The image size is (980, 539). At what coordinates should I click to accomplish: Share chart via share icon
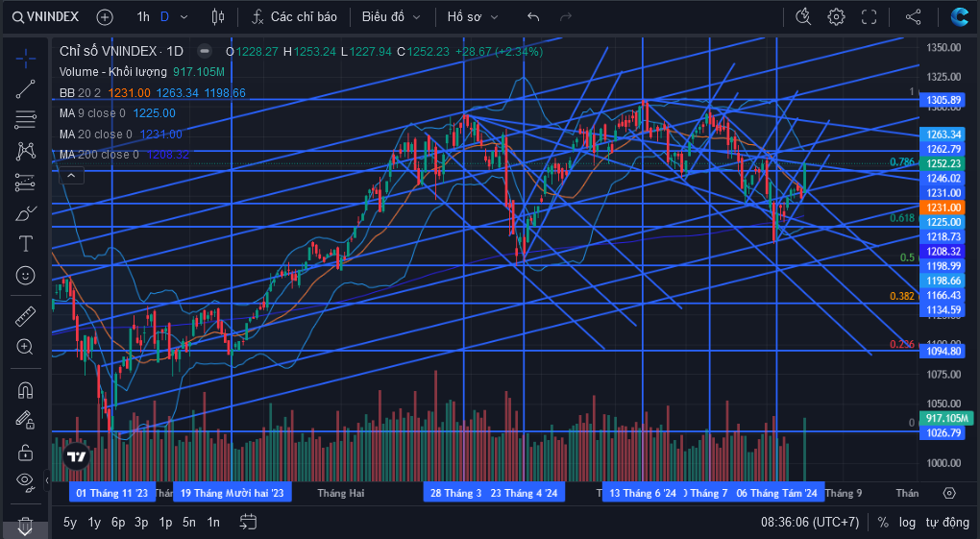(913, 17)
